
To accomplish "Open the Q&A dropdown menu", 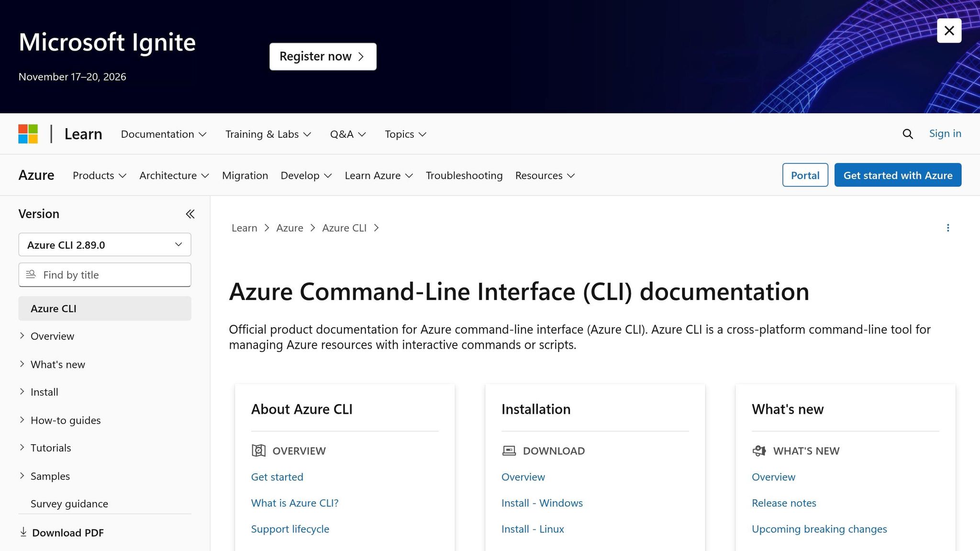I will [x=348, y=134].
